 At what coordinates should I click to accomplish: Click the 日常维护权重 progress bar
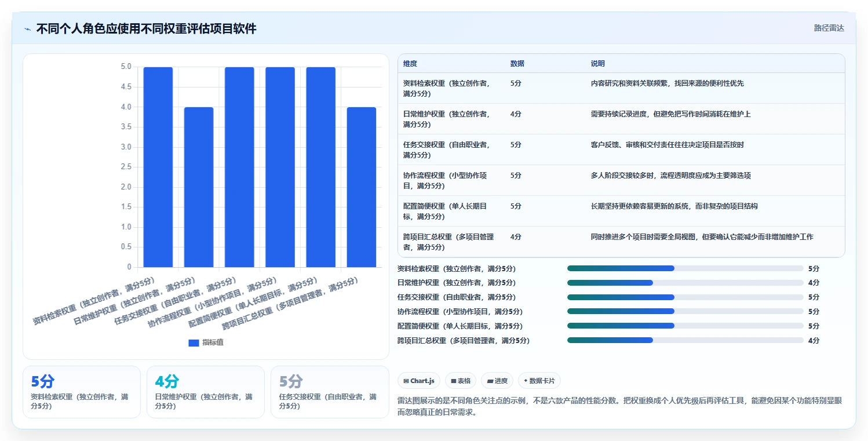[x=685, y=283]
